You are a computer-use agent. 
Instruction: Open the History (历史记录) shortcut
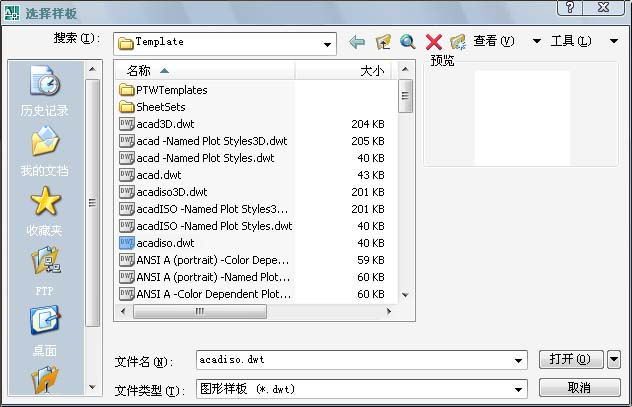45,91
